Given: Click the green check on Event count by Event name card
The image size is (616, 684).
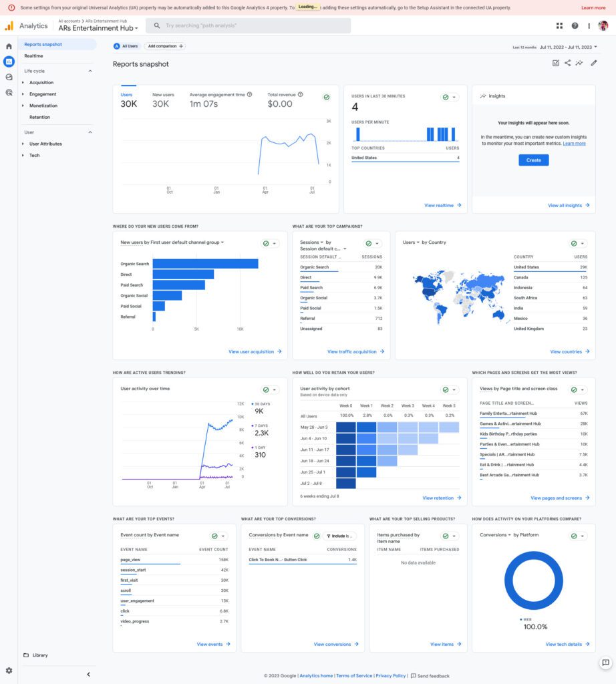Looking at the screenshot, I should click(x=214, y=536).
